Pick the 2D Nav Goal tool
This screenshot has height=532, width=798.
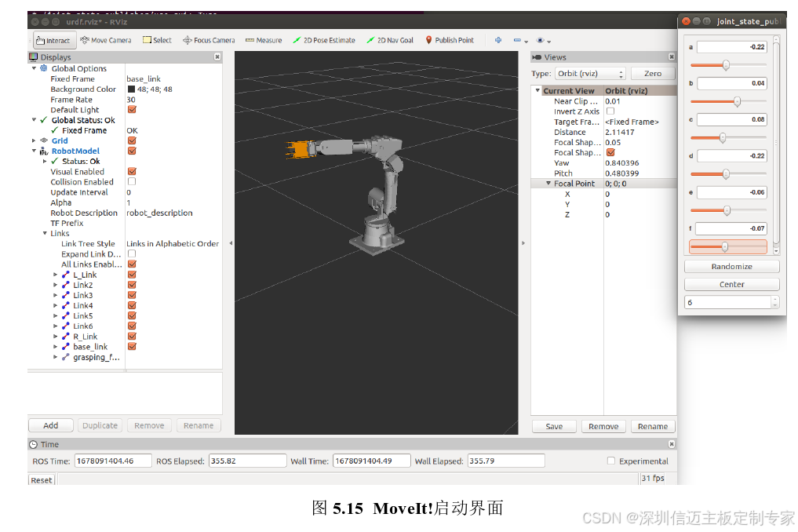click(x=390, y=40)
